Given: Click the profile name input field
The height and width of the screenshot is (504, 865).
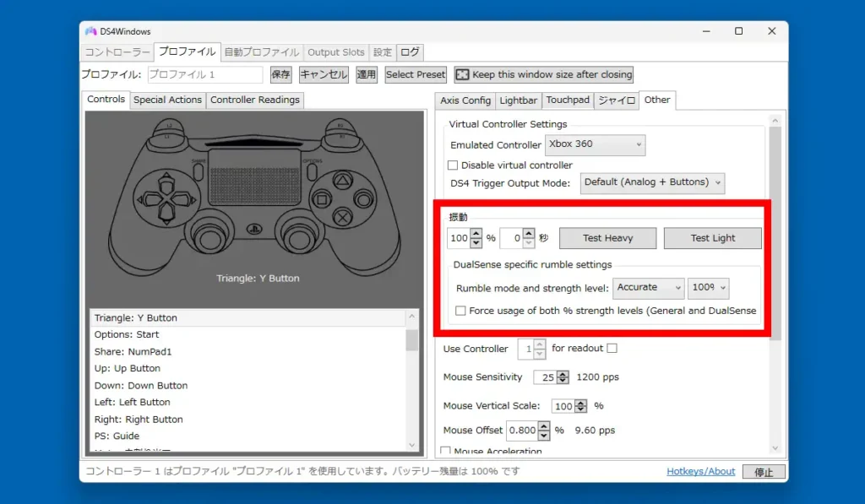Looking at the screenshot, I should tap(205, 74).
